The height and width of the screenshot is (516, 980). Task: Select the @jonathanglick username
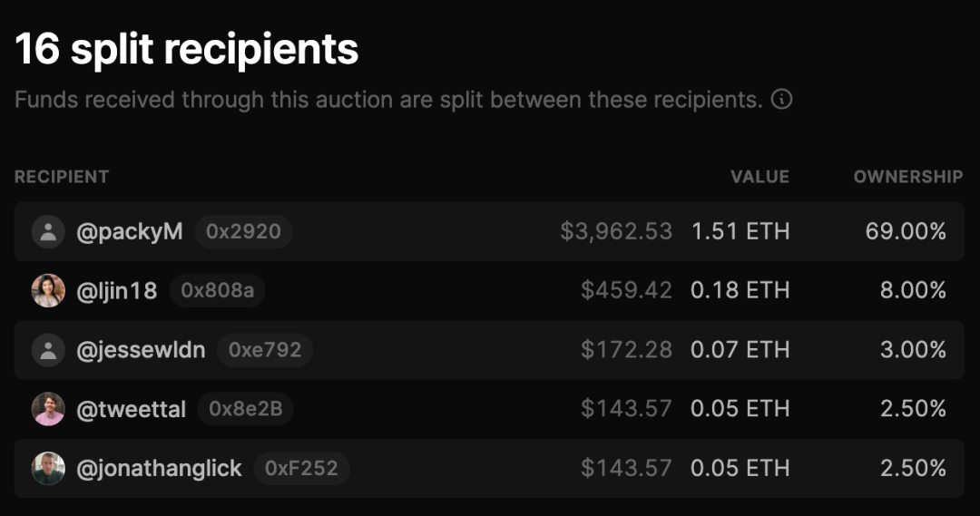coord(159,468)
